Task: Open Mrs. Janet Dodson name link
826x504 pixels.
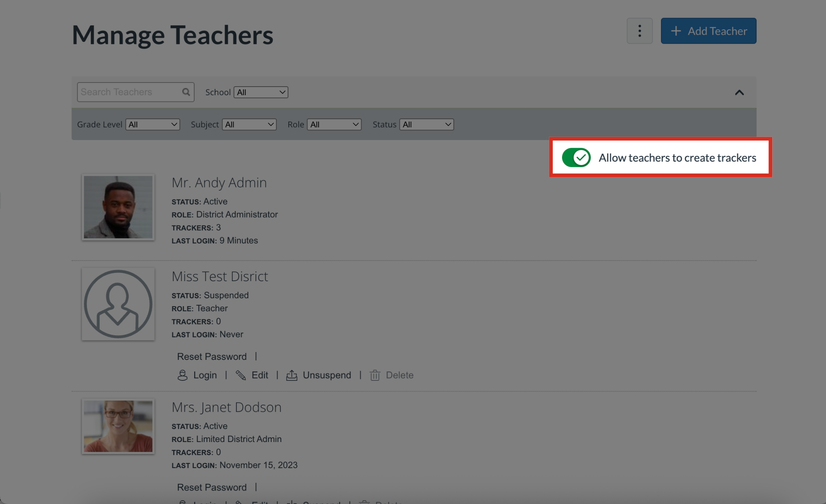Action: tap(226, 407)
